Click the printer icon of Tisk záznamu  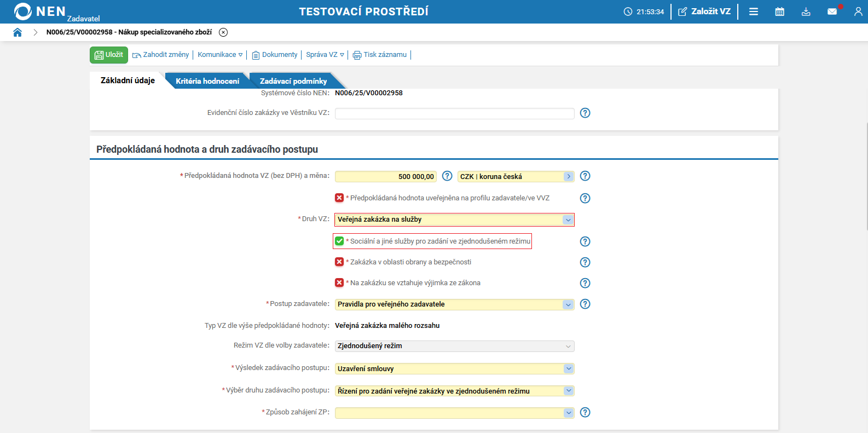click(357, 55)
